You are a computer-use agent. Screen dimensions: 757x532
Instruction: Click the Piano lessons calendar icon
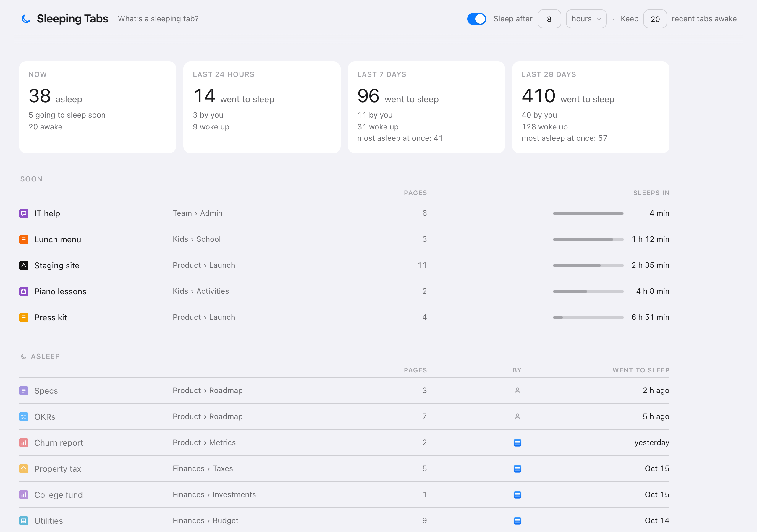pyautogui.click(x=23, y=291)
